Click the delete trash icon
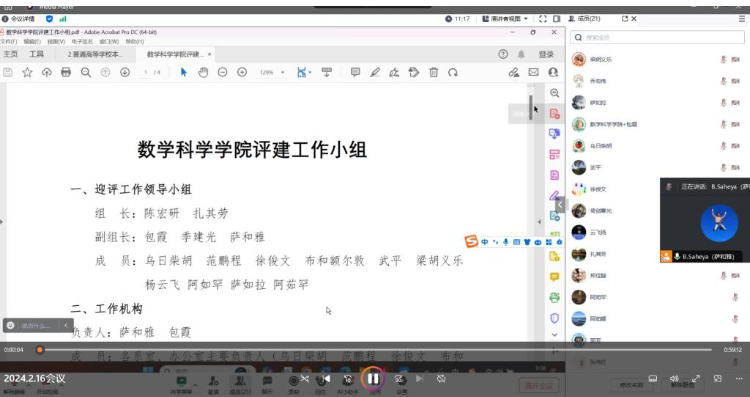The width and height of the screenshot is (750, 397). click(433, 72)
